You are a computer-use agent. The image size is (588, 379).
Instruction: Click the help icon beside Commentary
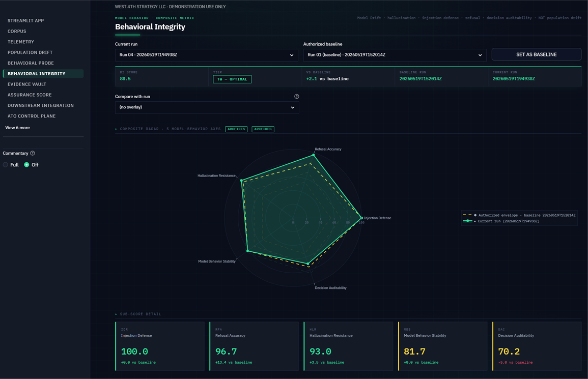click(33, 153)
